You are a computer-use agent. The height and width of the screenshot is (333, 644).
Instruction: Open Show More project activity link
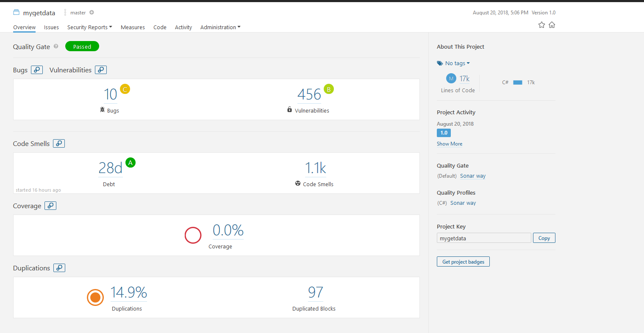[x=450, y=144]
